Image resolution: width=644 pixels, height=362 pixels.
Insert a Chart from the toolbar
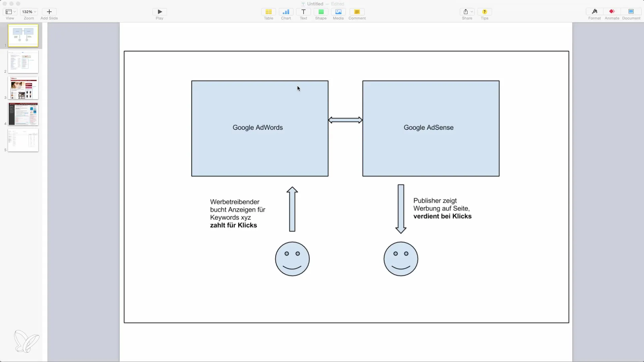[x=286, y=12]
